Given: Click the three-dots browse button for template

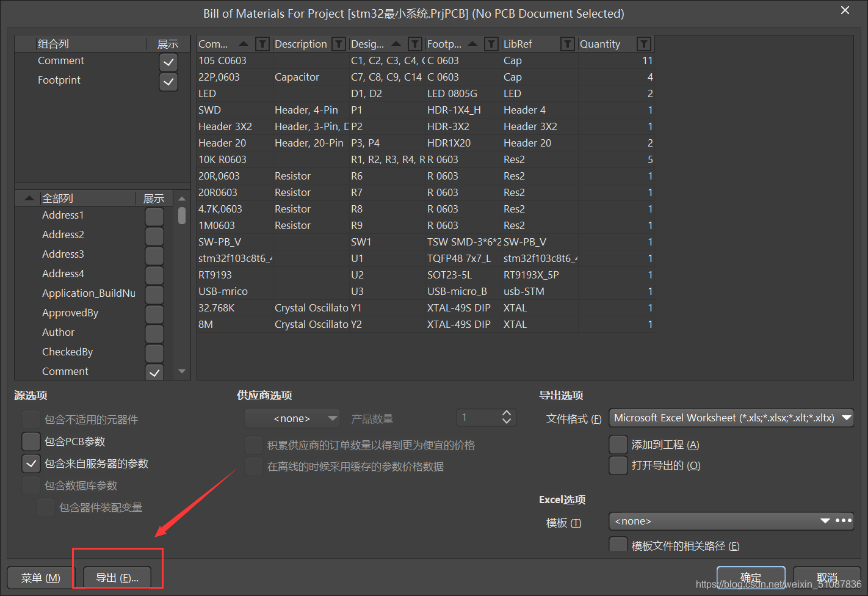Looking at the screenshot, I should point(844,521).
